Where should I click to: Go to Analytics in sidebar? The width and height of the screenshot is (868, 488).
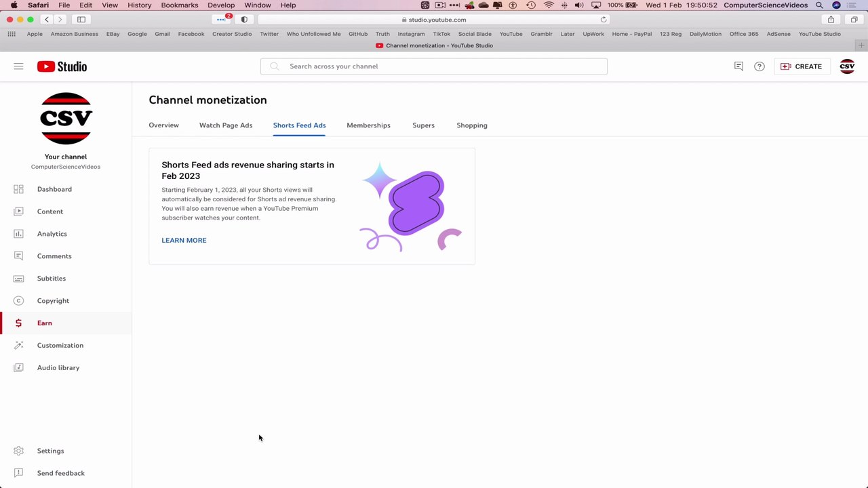52,234
